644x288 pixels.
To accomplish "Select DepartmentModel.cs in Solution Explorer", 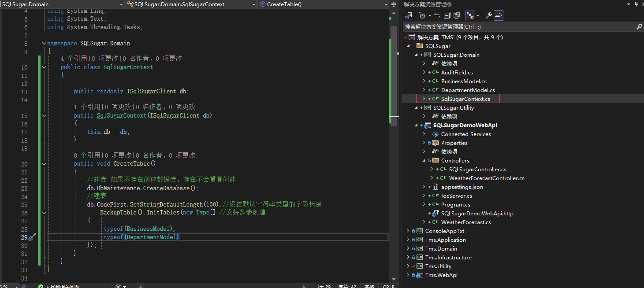I will click(x=468, y=90).
